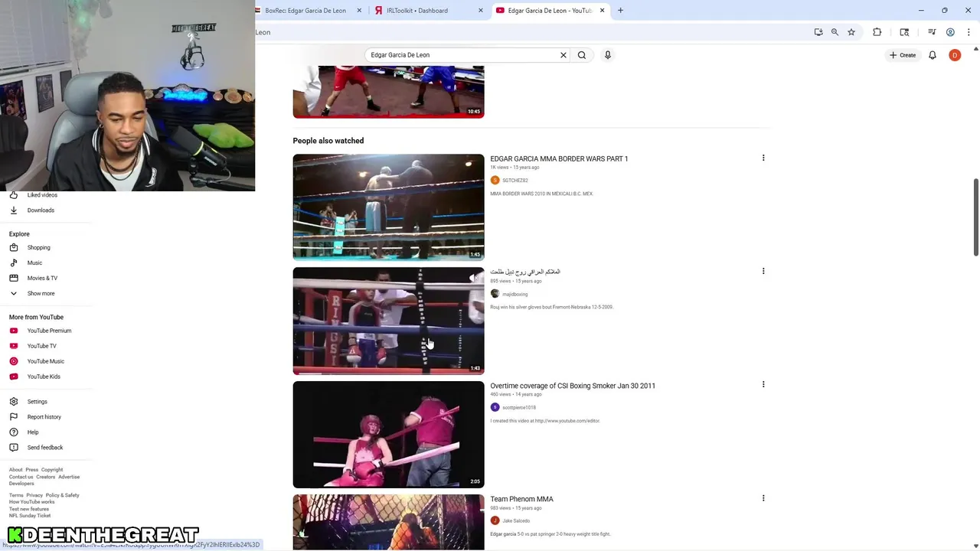
Task: Open the YouTube account avatar menu
Action: (955, 55)
